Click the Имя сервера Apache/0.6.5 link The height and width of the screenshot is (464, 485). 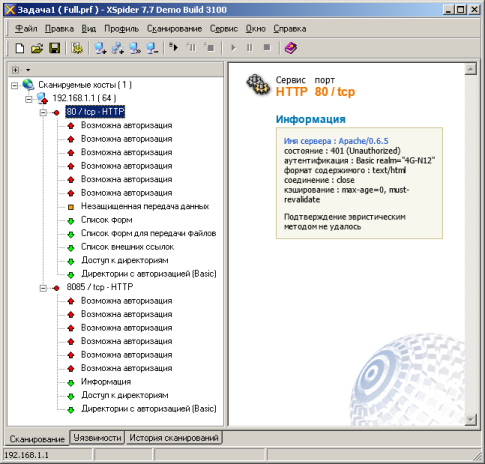coord(336,141)
